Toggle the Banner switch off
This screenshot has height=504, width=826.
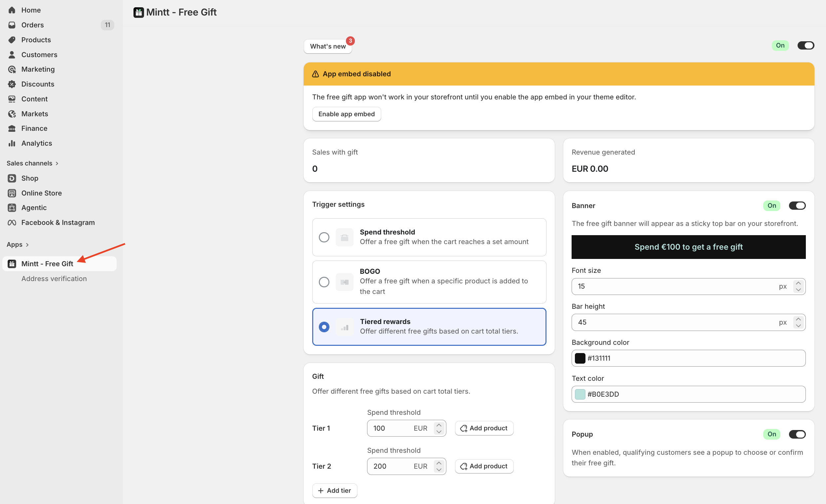(x=797, y=205)
